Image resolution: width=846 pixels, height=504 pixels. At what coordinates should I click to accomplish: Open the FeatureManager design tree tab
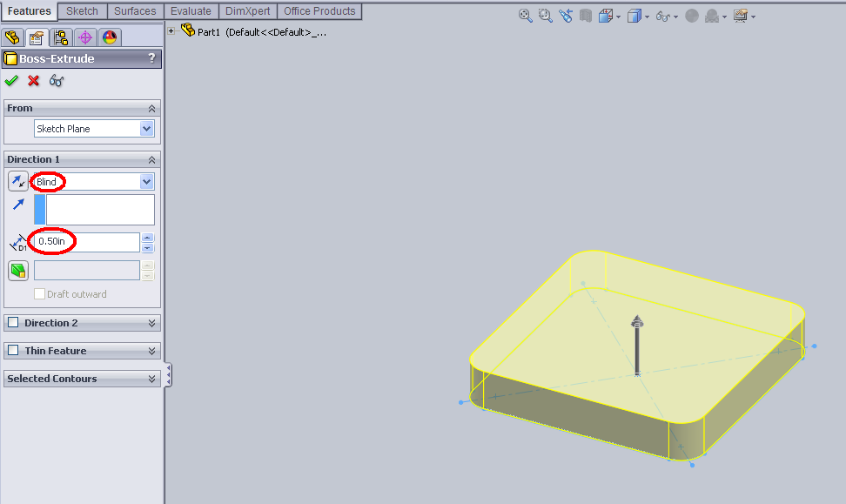point(12,37)
